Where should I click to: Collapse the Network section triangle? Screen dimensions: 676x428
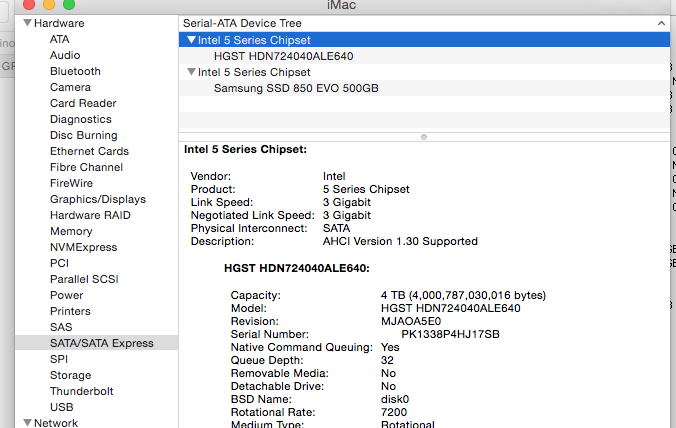point(28,422)
